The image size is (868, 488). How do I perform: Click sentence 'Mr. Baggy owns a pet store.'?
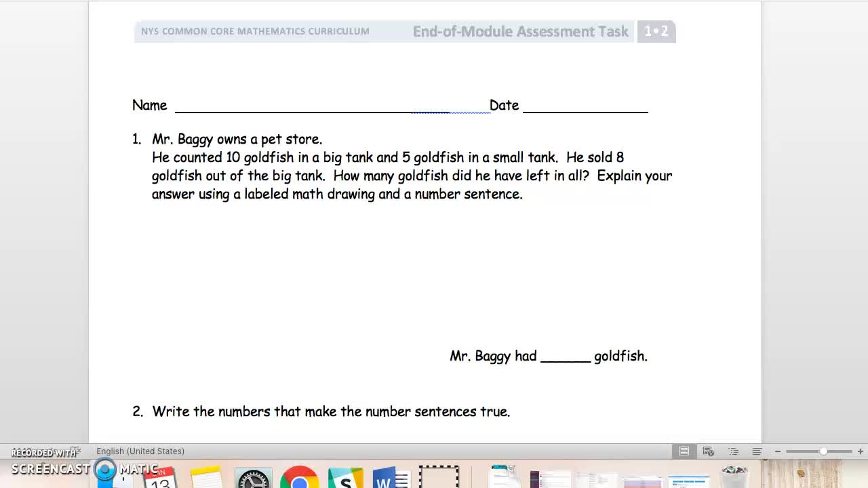237,139
